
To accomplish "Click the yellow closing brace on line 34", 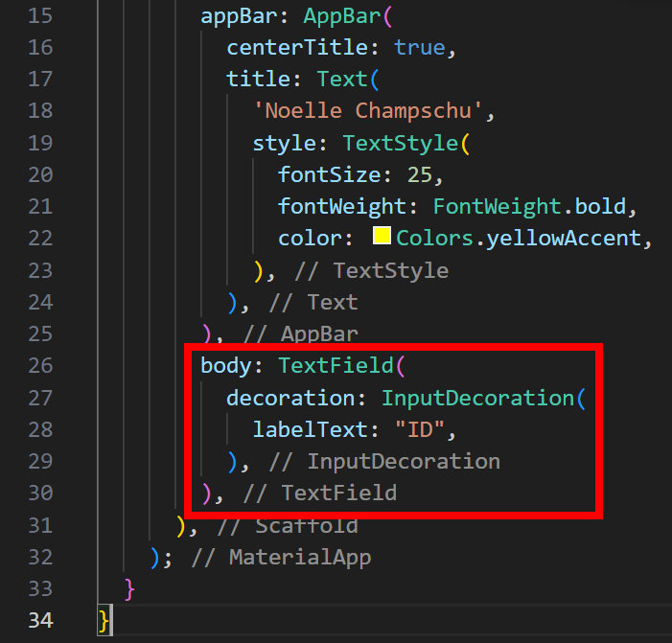I will 104,621.
